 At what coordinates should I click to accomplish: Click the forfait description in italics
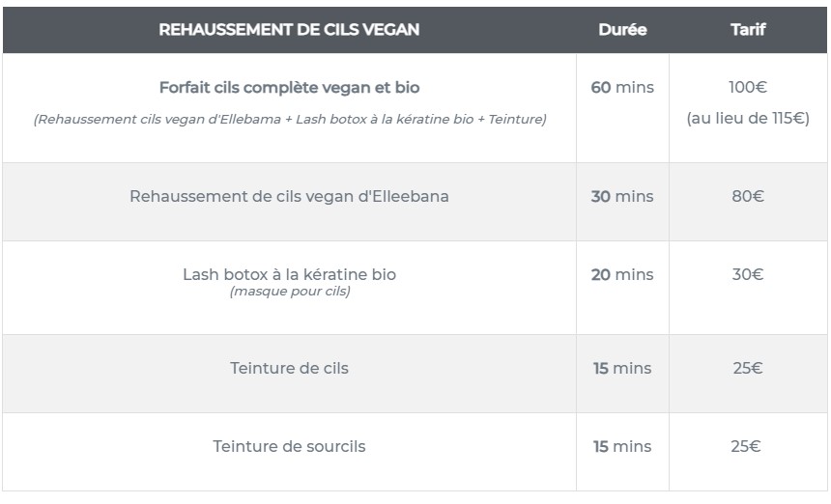pos(289,120)
